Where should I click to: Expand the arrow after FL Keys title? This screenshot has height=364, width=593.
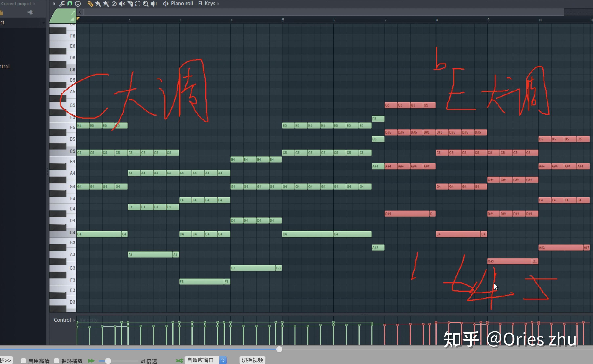pos(218,4)
